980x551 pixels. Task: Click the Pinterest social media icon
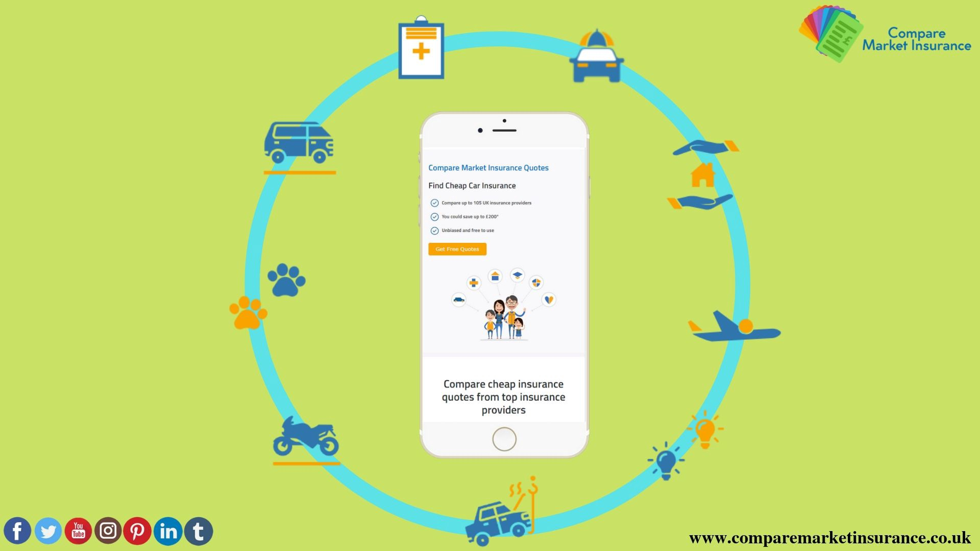[x=138, y=531]
